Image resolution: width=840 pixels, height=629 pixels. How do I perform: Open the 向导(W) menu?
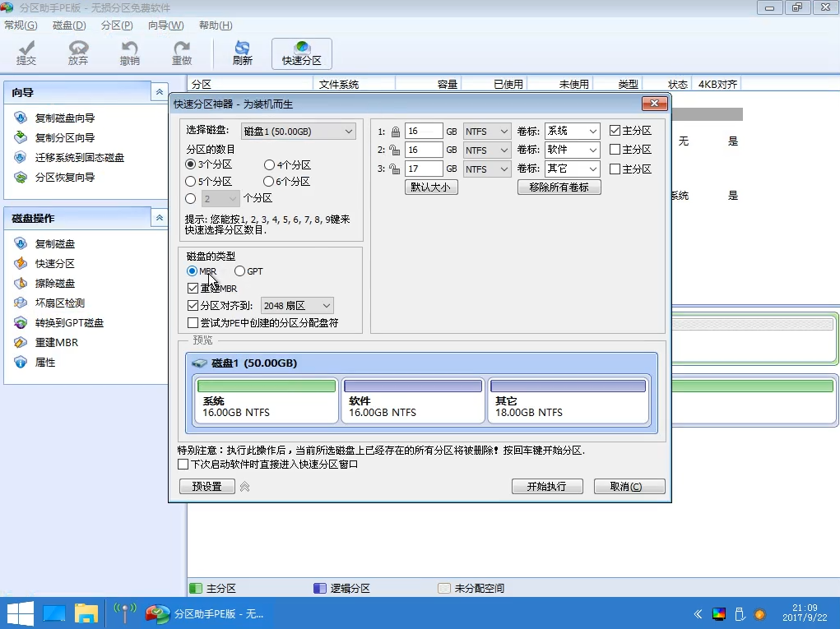point(165,25)
